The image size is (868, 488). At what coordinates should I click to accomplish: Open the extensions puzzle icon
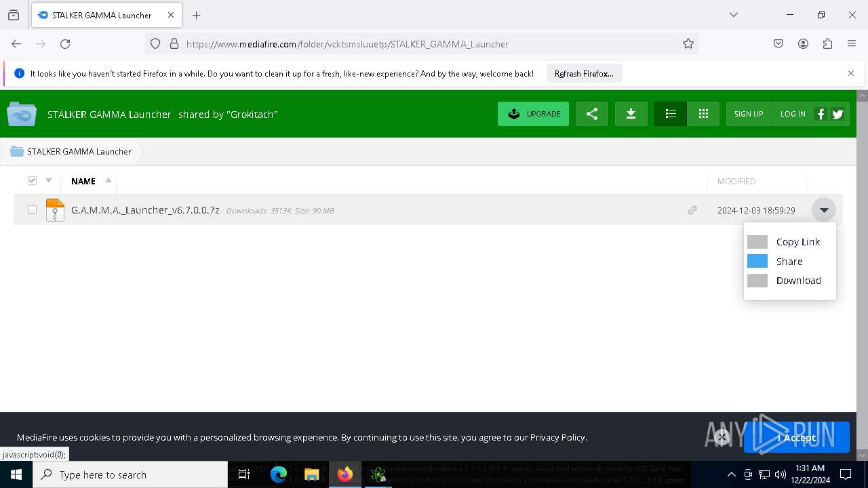827,44
